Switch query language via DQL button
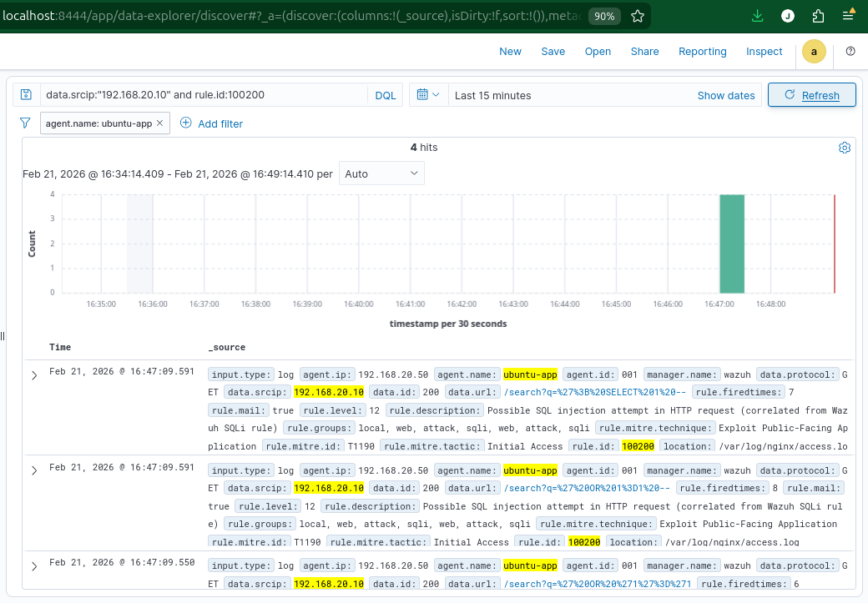The height and width of the screenshot is (603, 868). pos(386,95)
